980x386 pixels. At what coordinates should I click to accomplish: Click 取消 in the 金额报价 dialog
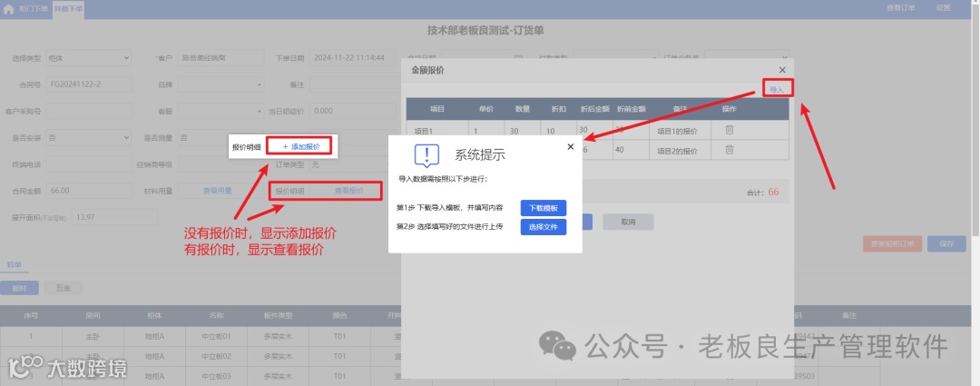[628, 223]
